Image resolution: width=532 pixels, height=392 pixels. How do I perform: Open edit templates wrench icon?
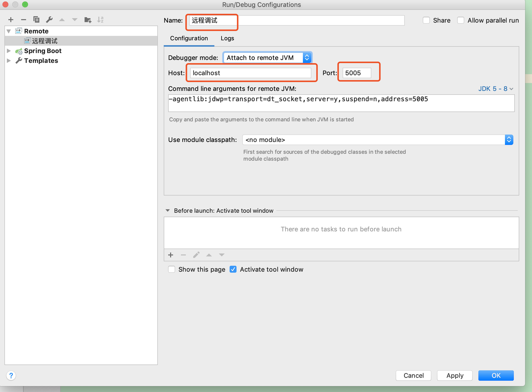click(49, 19)
